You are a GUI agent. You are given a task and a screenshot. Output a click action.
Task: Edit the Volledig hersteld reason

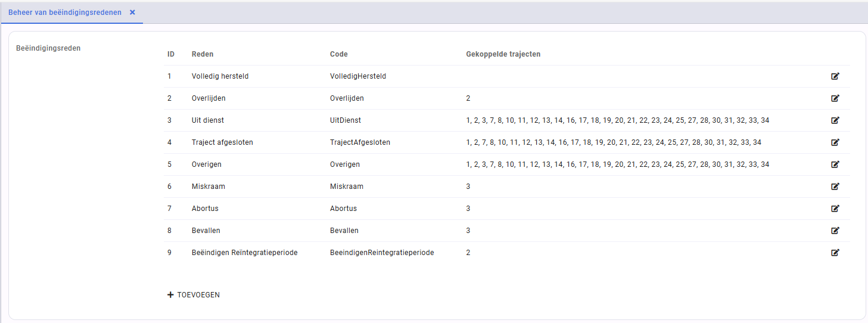click(835, 76)
